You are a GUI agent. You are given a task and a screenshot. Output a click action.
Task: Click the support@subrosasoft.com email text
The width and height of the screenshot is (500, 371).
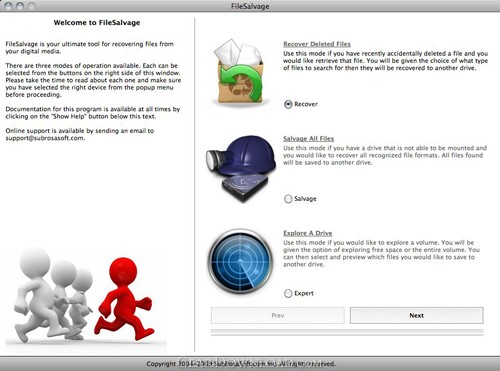point(45,138)
